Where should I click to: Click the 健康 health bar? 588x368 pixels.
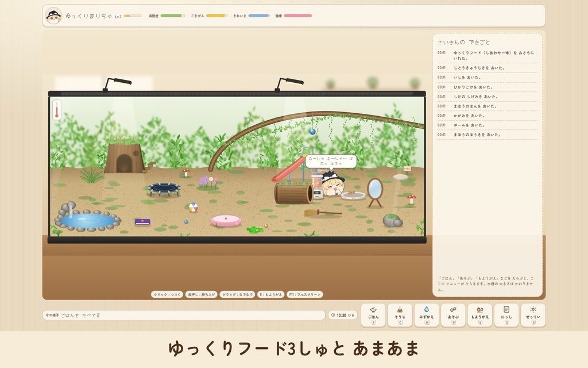point(298,16)
